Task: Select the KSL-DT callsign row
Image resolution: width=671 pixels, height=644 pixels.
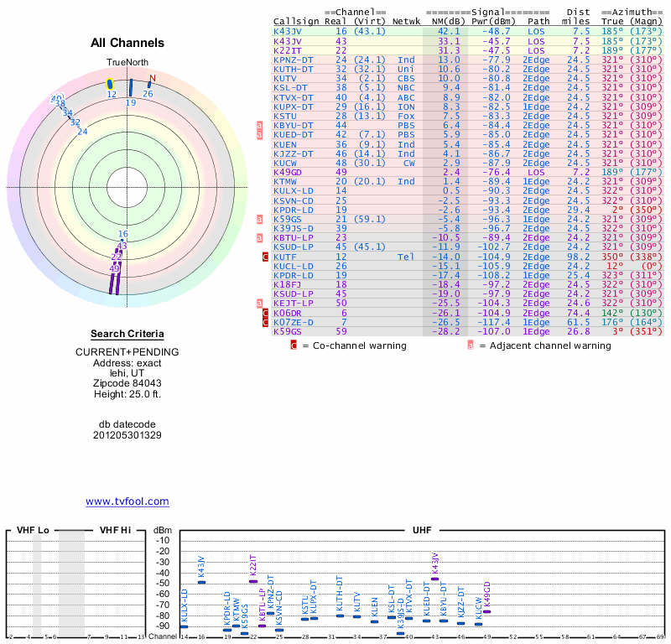Action: (290, 87)
